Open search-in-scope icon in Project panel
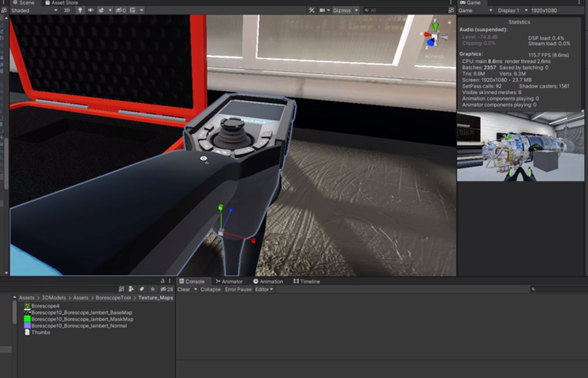 point(122,289)
